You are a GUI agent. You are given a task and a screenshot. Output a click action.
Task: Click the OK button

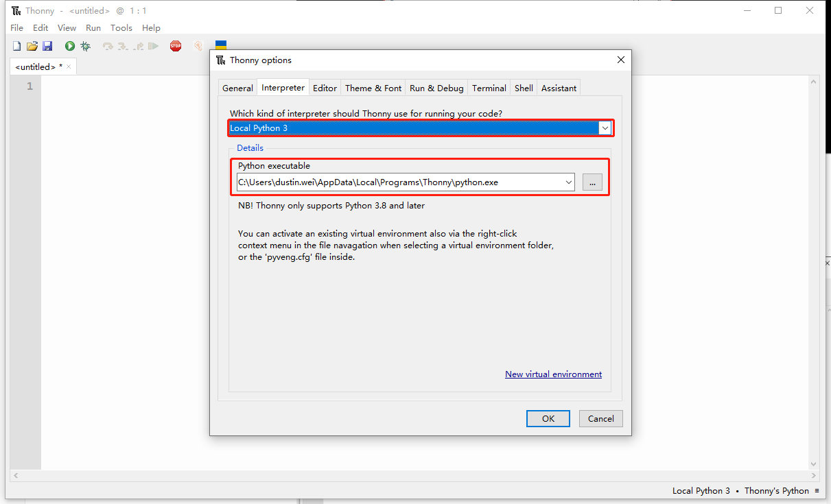click(x=548, y=418)
